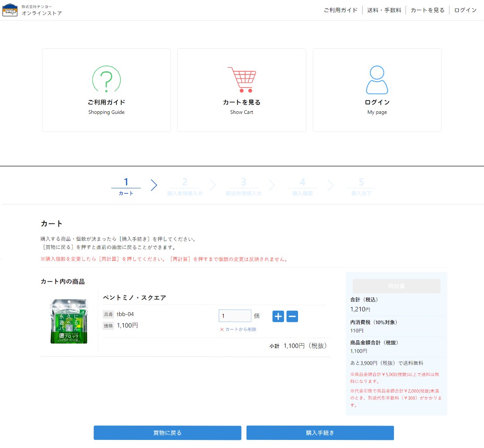Click the chevron after step 1
Image resolution: width=484 pixels, height=448 pixels.
coord(154,185)
